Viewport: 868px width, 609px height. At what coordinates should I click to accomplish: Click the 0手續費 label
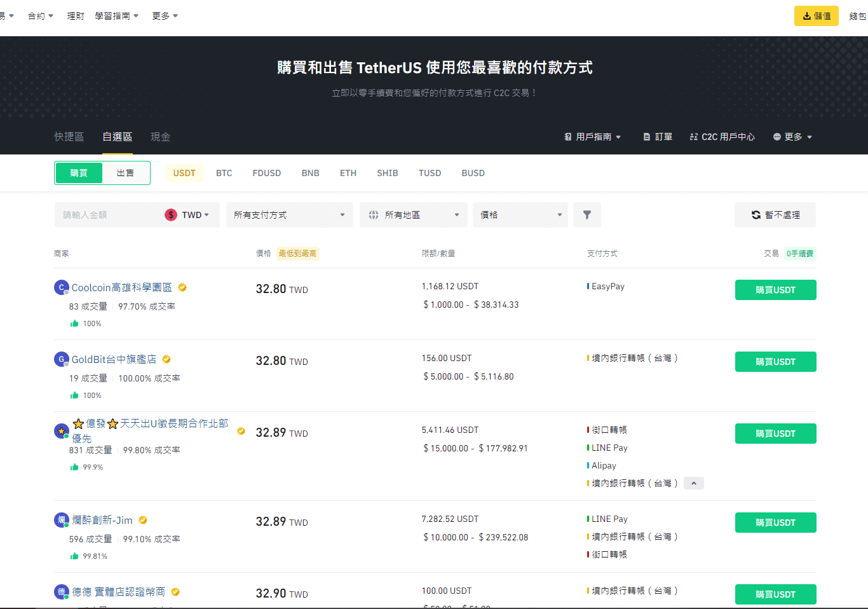(800, 254)
